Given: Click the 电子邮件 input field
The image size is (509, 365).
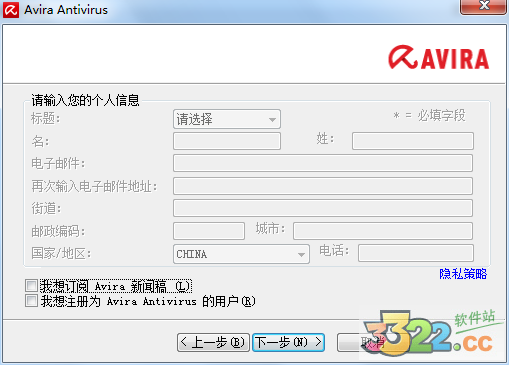Looking at the screenshot, I should tap(323, 163).
